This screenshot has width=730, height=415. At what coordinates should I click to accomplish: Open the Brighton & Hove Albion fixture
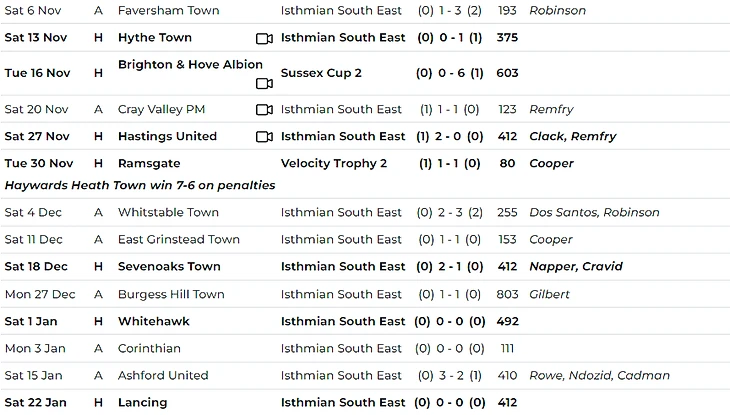click(x=190, y=65)
